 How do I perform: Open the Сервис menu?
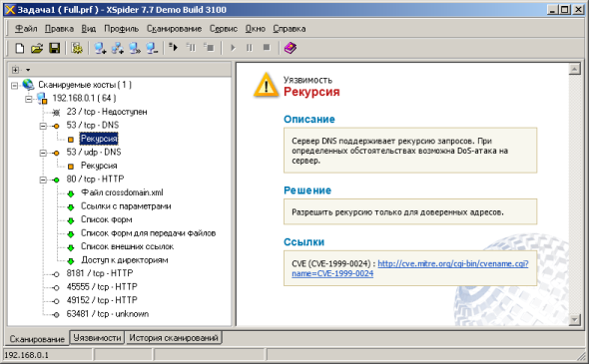click(224, 29)
